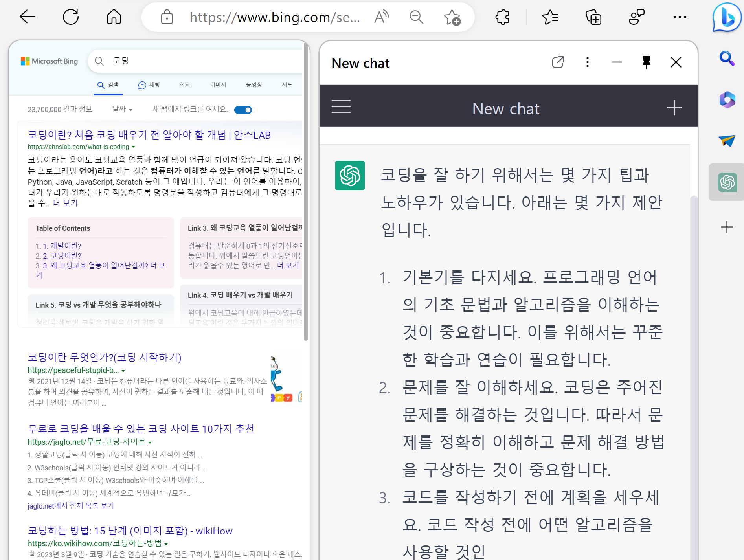Expand the jaglo.net result dropdown arrow
Viewport: 744px width, 560px height.
coord(151,442)
